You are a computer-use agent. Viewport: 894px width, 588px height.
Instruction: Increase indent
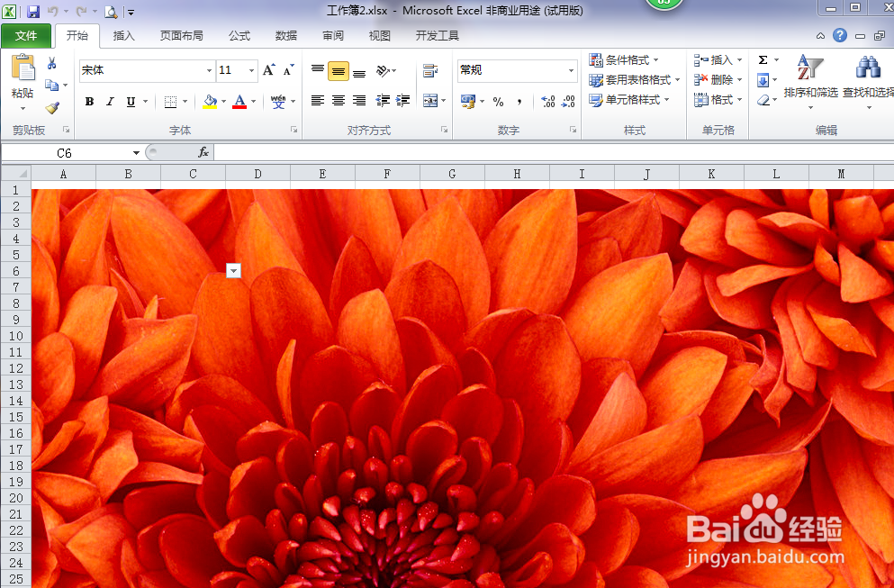402,101
